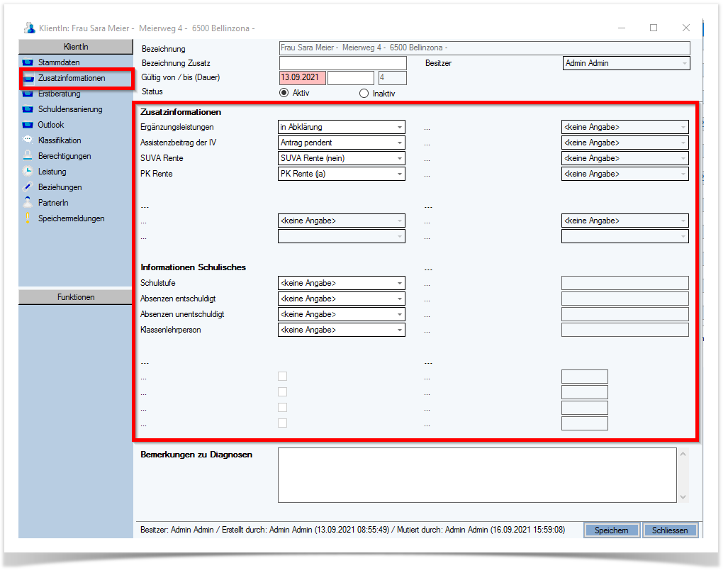Click into the Bemerkungen zu Diagnosen text area
Viewport: 728px width, 573px height.
[477, 475]
